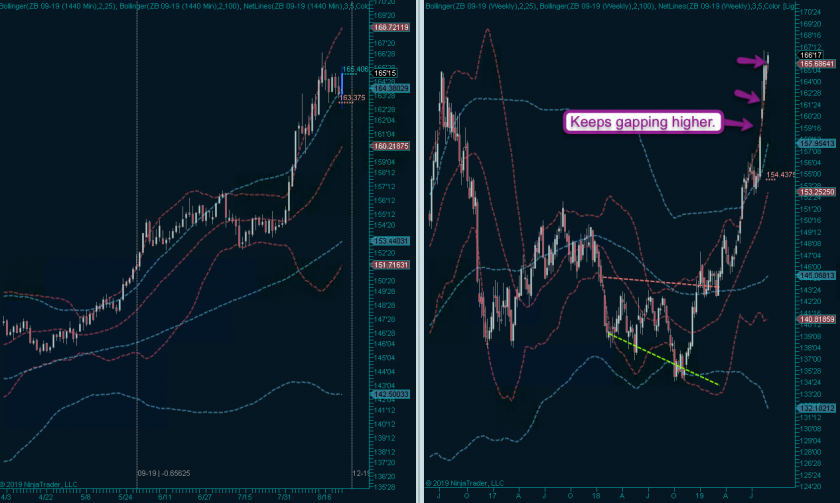Click 128'00 on weekly chart price axis
Image resolution: width=840 pixels, height=503 pixels.
point(810,452)
